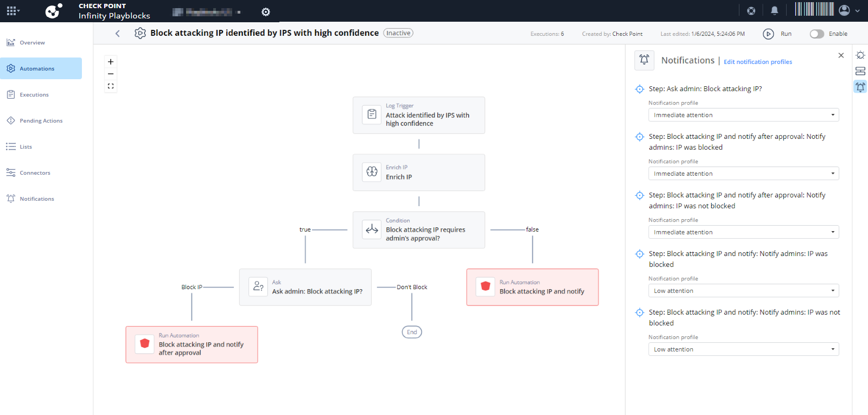
Task: Open profile dropdown for 'after approval: IP was not blocked'
Action: [744, 232]
